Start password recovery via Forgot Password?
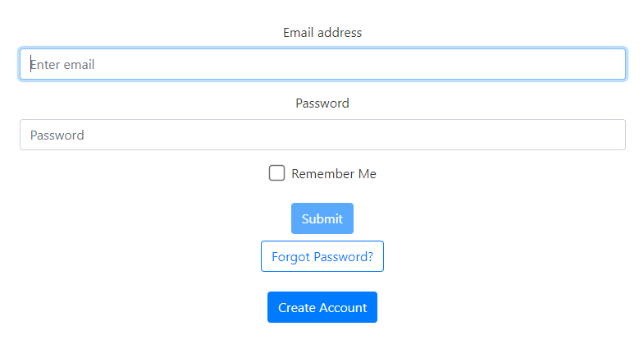This screenshot has height=340, width=644. point(322,256)
